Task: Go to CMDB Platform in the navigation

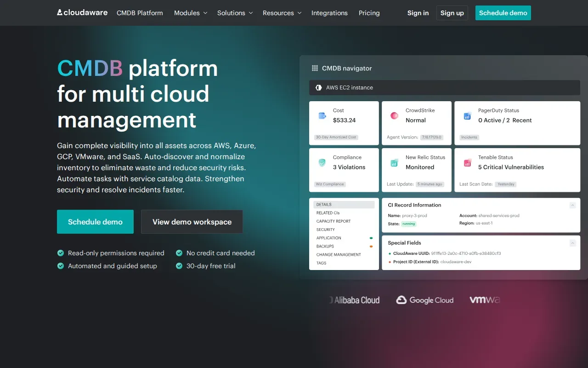Action: point(140,13)
